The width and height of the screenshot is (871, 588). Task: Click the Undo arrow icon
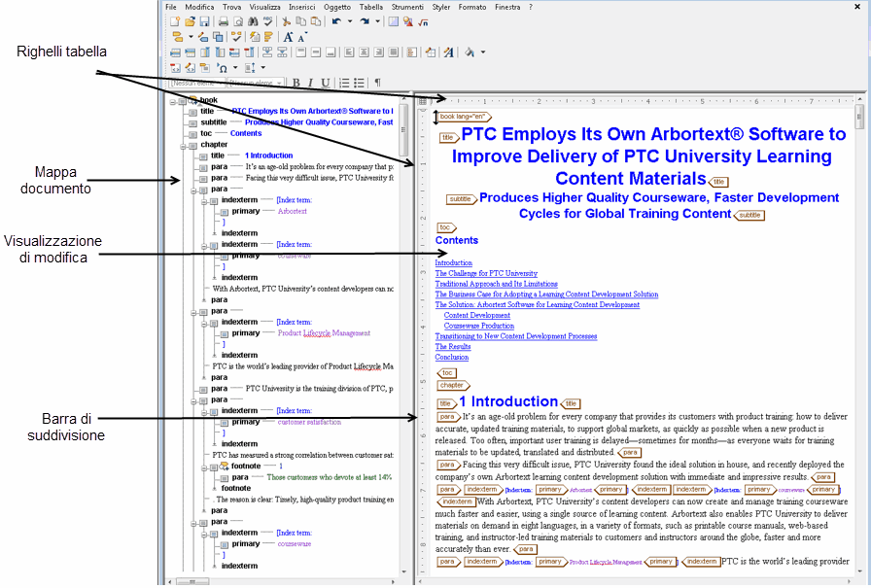336,21
